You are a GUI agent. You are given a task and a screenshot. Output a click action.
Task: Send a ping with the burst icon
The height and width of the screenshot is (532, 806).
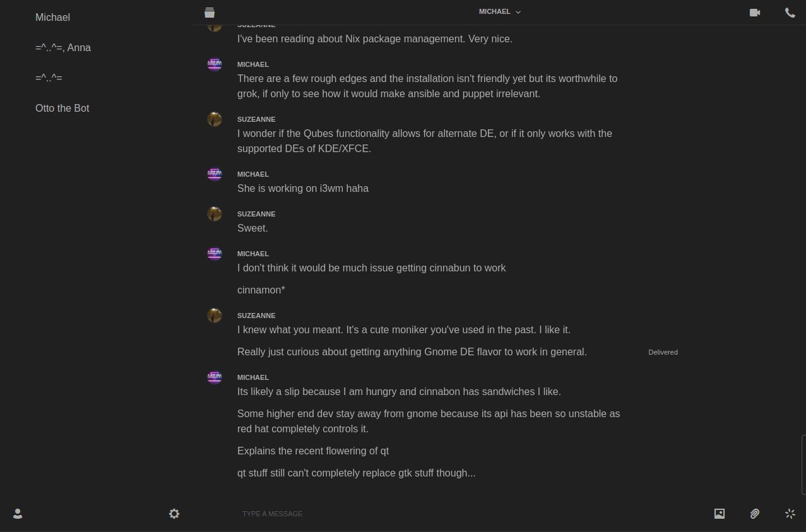(x=790, y=514)
